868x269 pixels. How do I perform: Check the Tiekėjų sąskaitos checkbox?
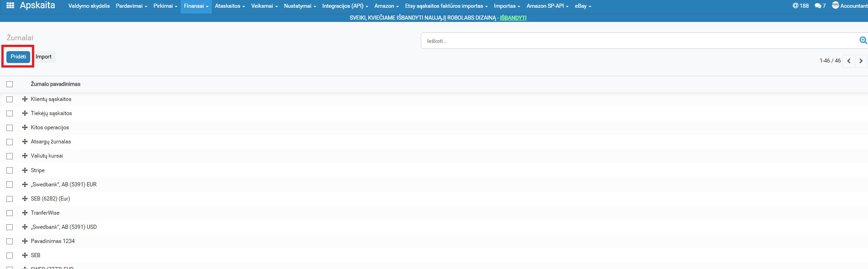(10, 113)
